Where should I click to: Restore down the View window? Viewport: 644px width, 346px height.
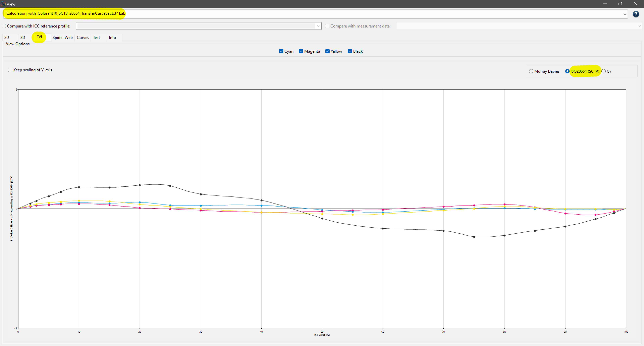620,4
